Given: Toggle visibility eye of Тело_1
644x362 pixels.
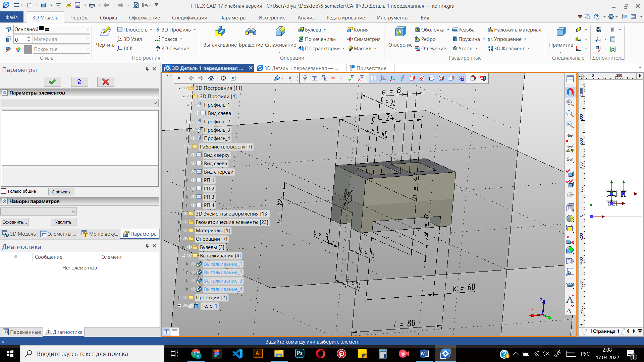Looking at the screenshot, I should (x=185, y=306).
